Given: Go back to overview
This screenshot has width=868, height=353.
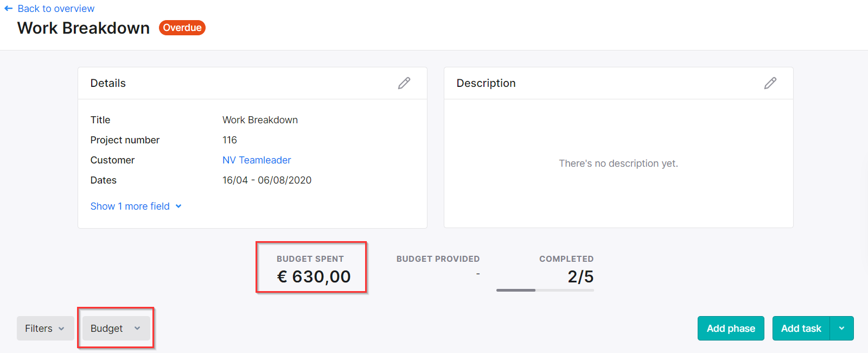Looking at the screenshot, I should coord(56,9).
